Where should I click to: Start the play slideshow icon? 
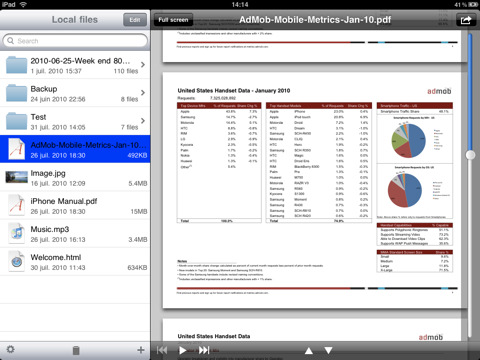182,350
